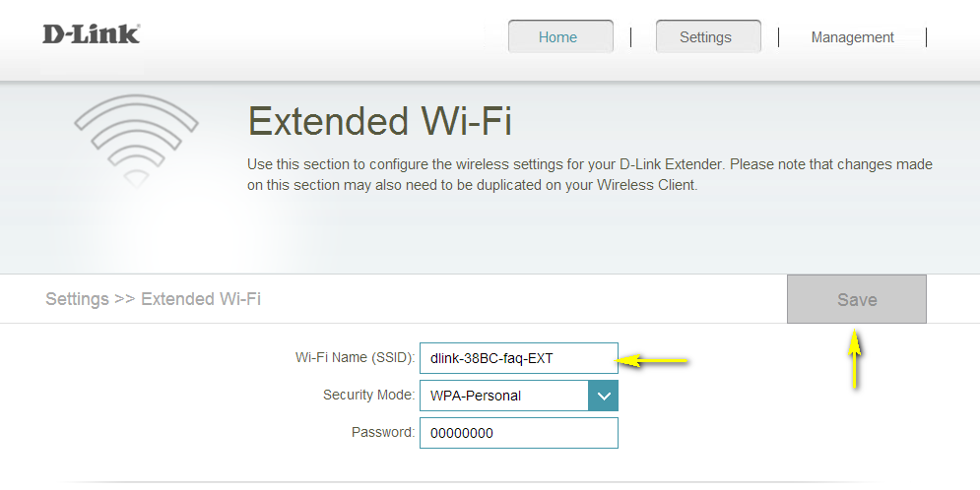Click Extended Wi-Fi in the breadcrumb
Image resolution: width=980 pixels, height=490 pixels.
click(x=201, y=299)
